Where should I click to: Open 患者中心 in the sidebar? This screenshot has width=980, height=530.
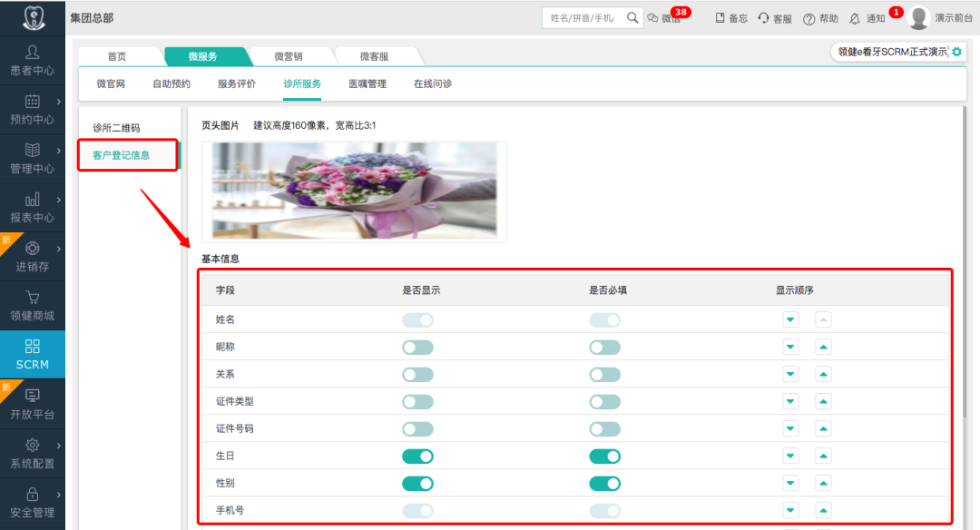point(33,61)
